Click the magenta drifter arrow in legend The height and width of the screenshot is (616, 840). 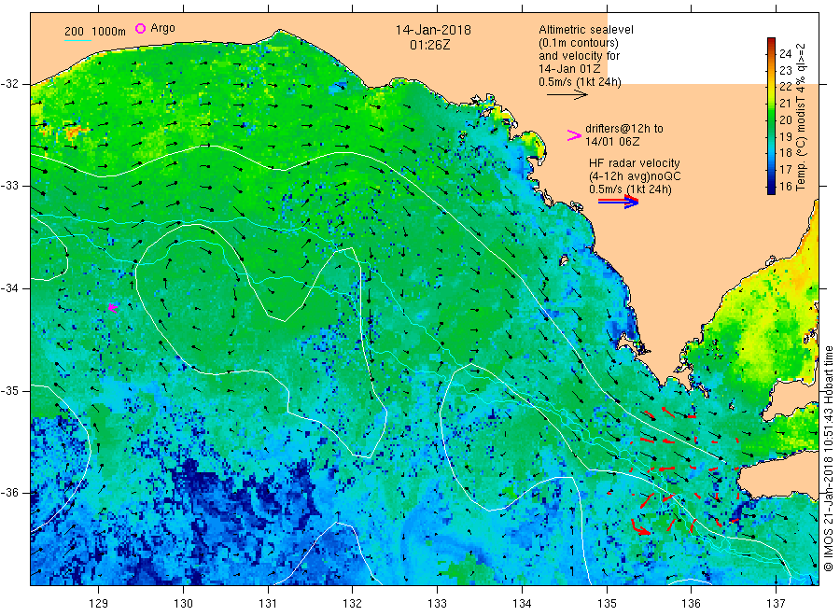point(574,135)
